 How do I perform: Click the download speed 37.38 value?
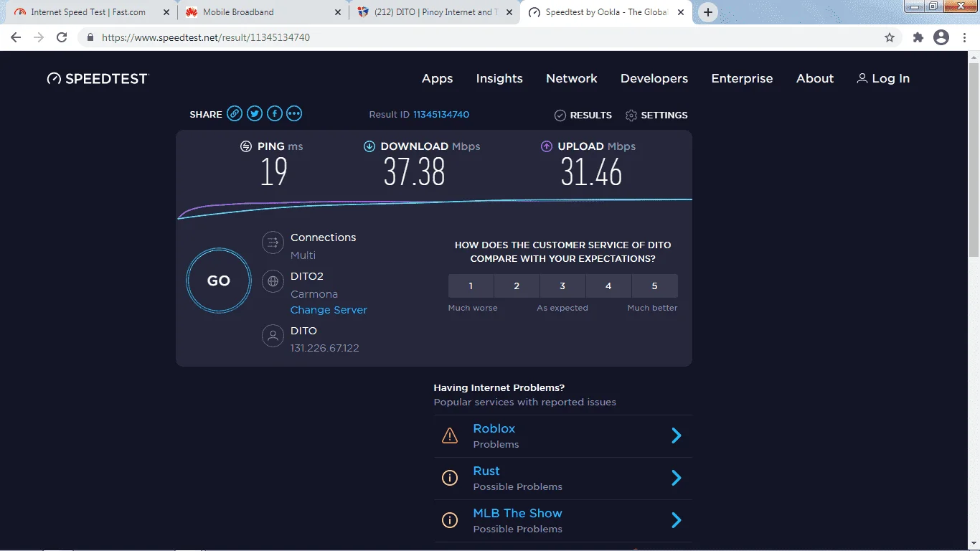(415, 172)
